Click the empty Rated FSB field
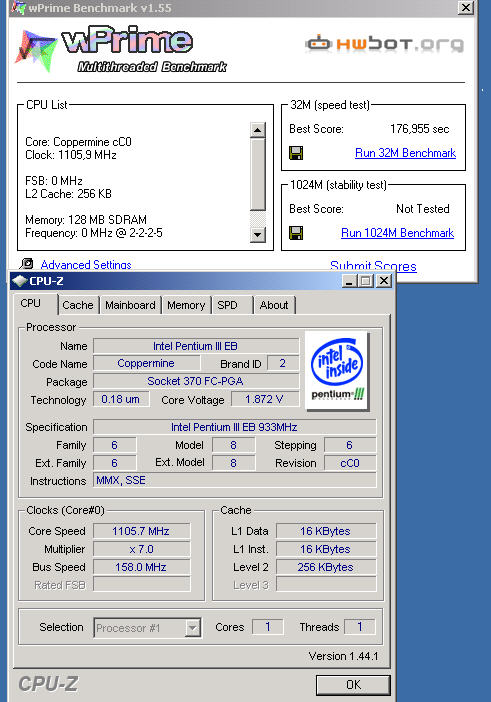Screen dimensions: 491x702 141,585
